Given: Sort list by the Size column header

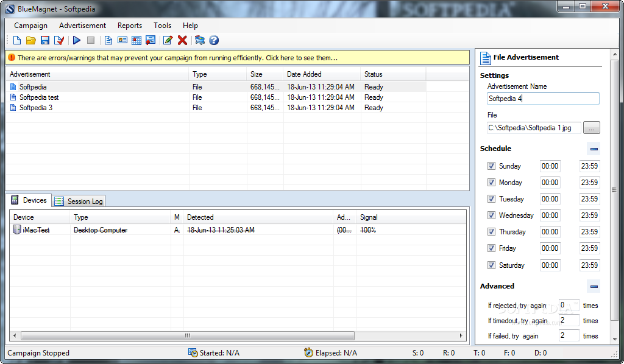Looking at the screenshot, I should (x=265, y=74).
